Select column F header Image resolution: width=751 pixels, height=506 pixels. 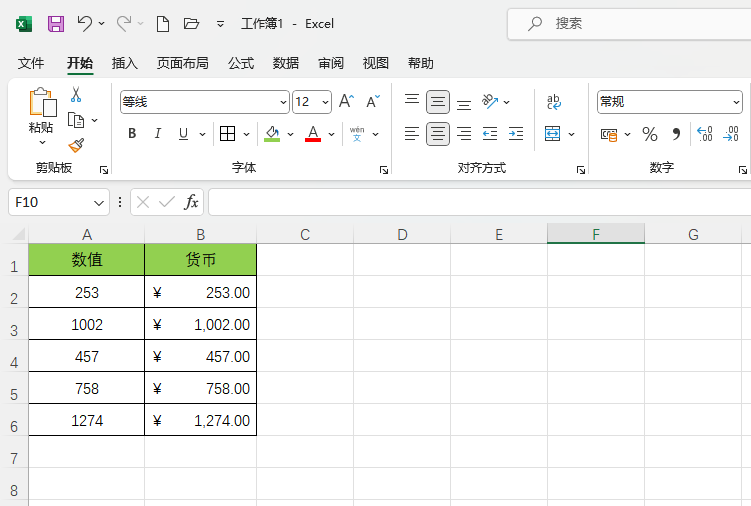[596, 234]
